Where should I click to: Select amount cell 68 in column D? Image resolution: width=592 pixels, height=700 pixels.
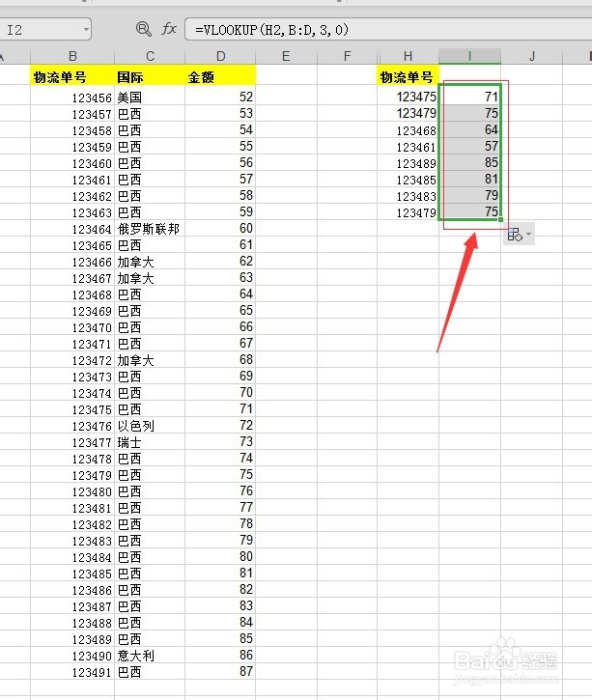[x=220, y=360]
